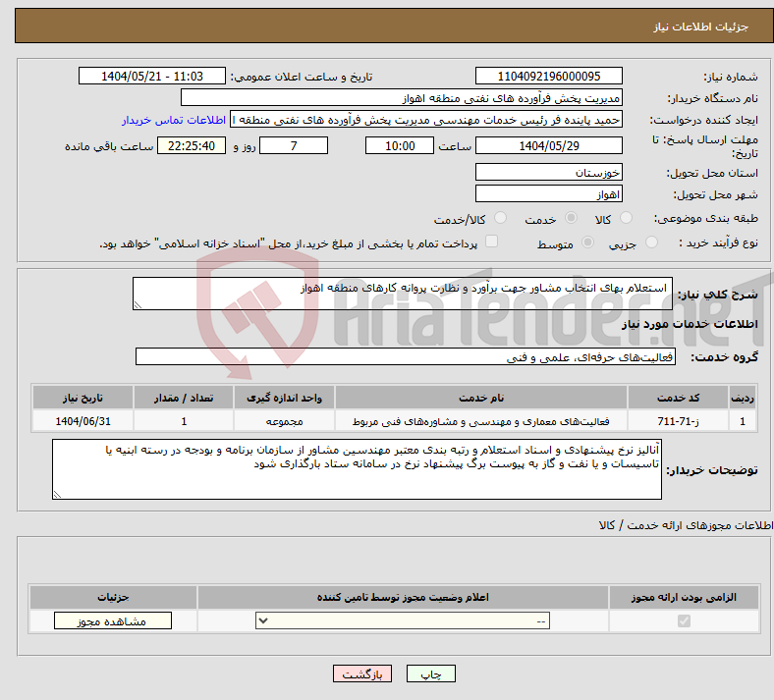Click the اعلام وضعیت مجوز توسط تامین کننده header
This screenshot has width=774, height=700.
[x=403, y=597]
